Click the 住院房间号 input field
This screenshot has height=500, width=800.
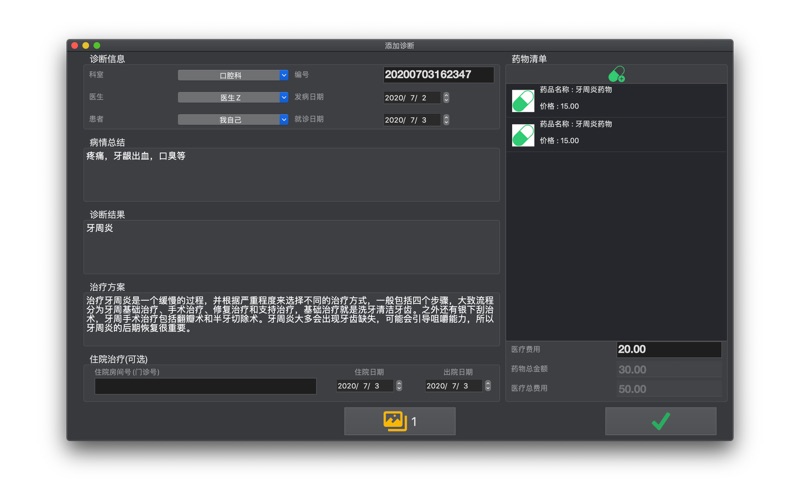205,386
